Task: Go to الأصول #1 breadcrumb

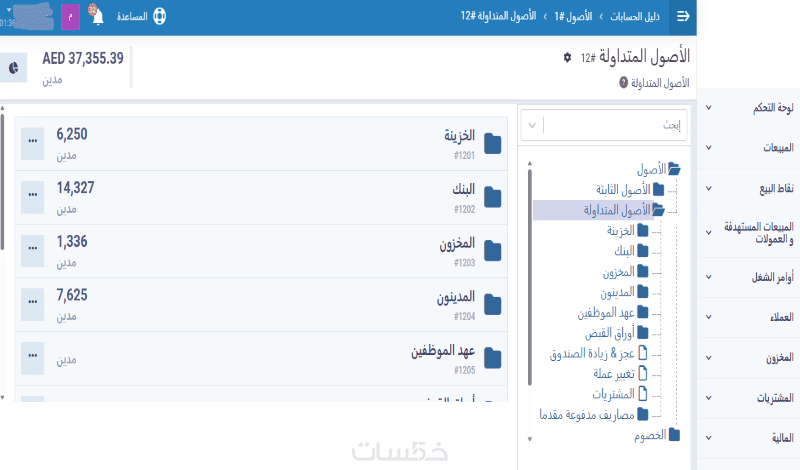Action: tap(573, 16)
